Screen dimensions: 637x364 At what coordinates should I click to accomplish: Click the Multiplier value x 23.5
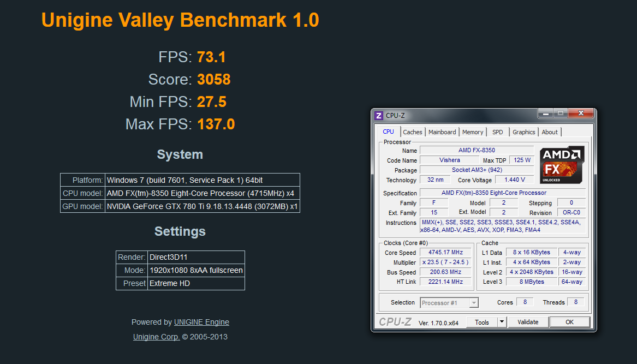click(445, 262)
